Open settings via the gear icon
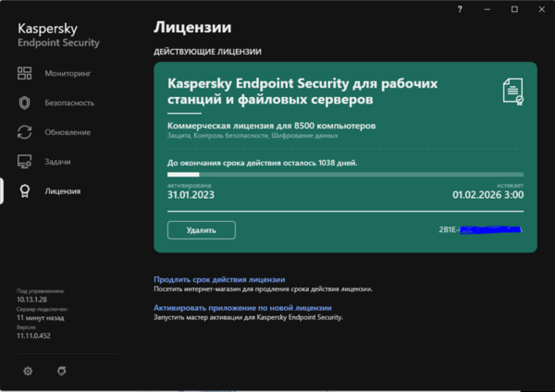This screenshot has width=555, height=392. (x=28, y=371)
